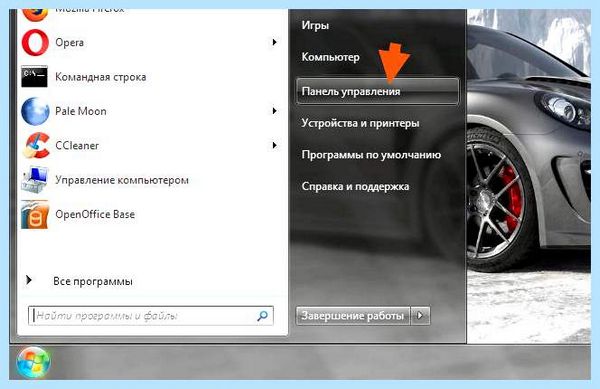600x389 pixels.
Task: Open Панель управления
Action: click(377, 91)
